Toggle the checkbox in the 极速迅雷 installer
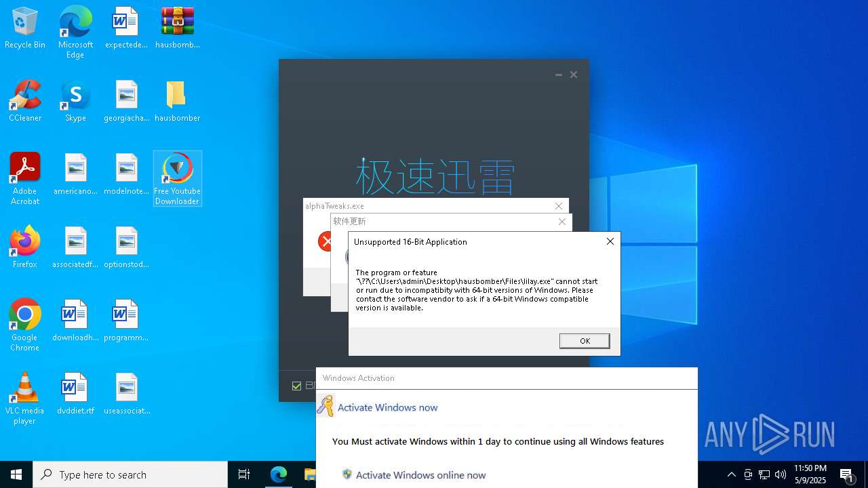Screen dimensions: 868x488 (x=296, y=386)
